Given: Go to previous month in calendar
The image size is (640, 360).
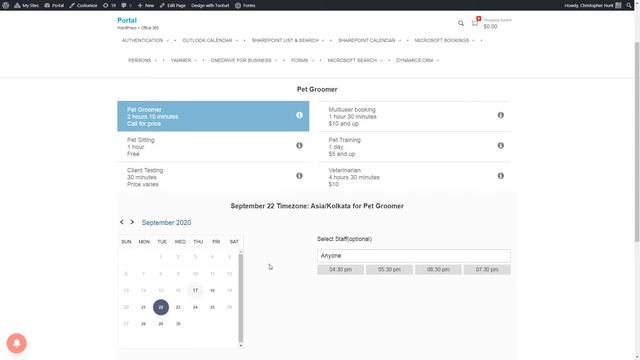Looking at the screenshot, I should point(122,222).
